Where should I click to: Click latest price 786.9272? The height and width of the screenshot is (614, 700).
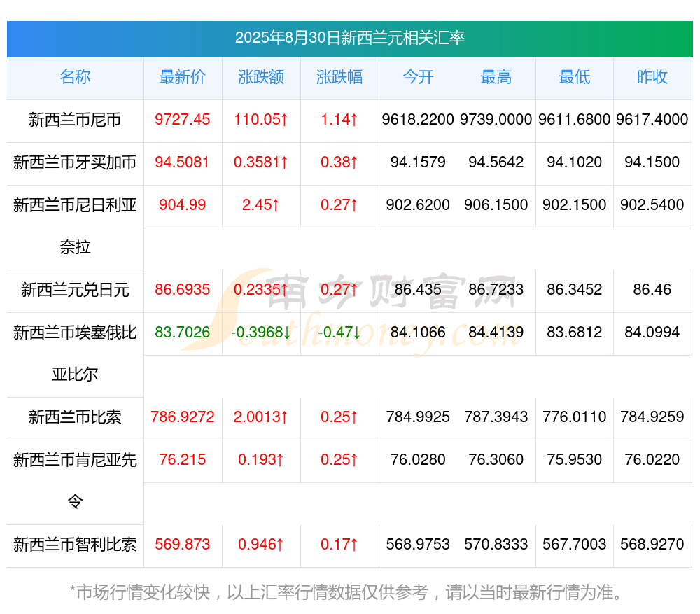(182, 417)
